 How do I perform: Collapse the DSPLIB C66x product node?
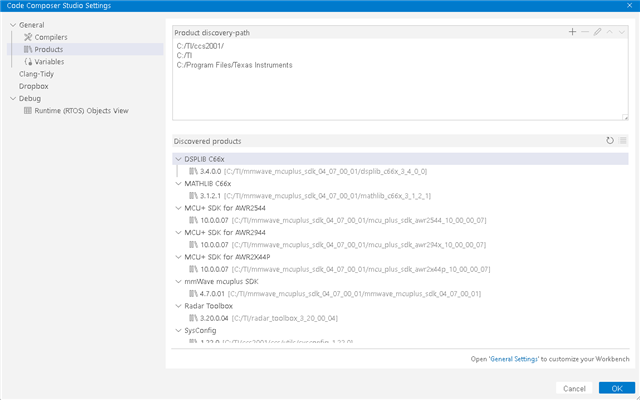(x=178, y=159)
